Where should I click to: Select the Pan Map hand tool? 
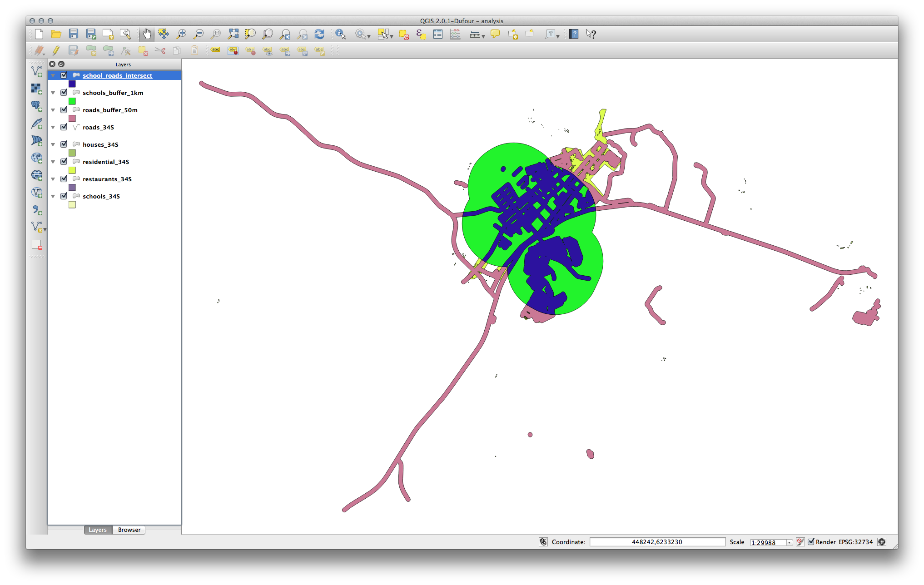point(147,34)
